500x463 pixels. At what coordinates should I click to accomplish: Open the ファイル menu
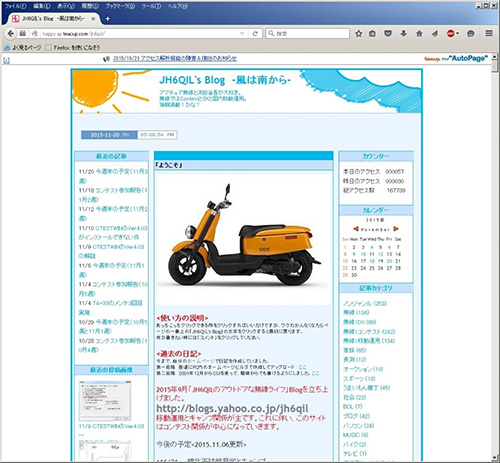(x=15, y=6)
